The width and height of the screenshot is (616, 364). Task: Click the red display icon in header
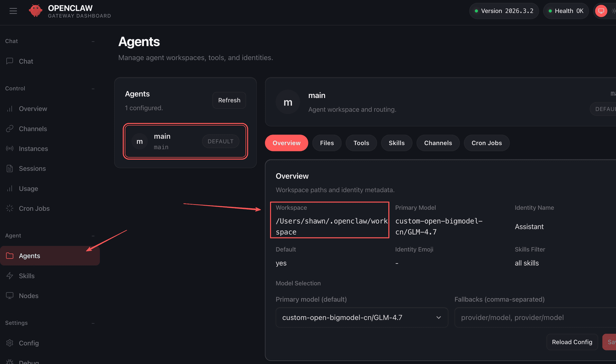pos(601,11)
